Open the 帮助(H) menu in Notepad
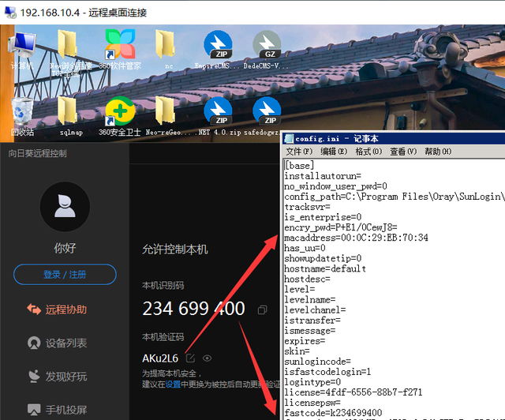 (x=438, y=151)
